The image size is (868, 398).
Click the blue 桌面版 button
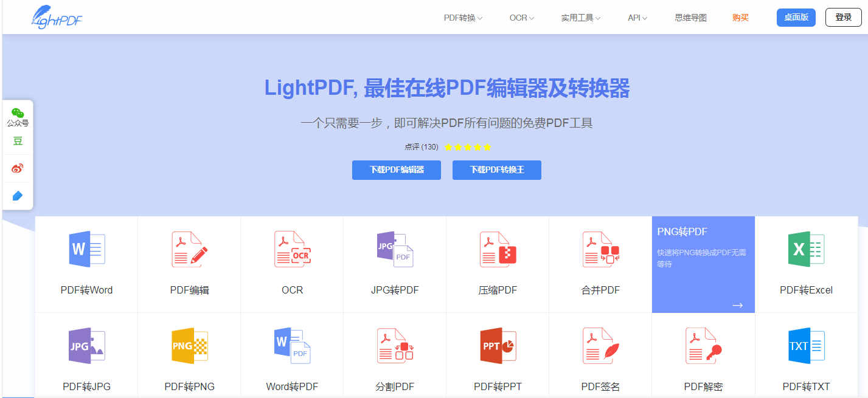tap(796, 18)
